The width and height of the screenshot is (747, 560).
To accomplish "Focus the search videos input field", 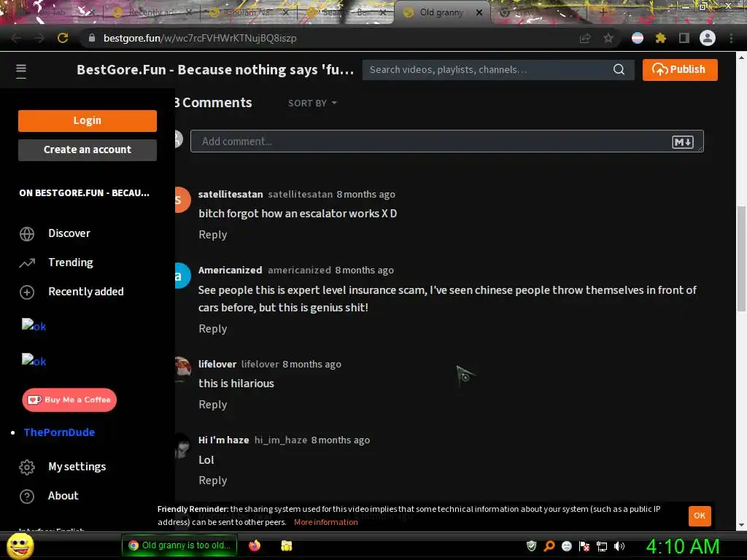I will coord(487,69).
